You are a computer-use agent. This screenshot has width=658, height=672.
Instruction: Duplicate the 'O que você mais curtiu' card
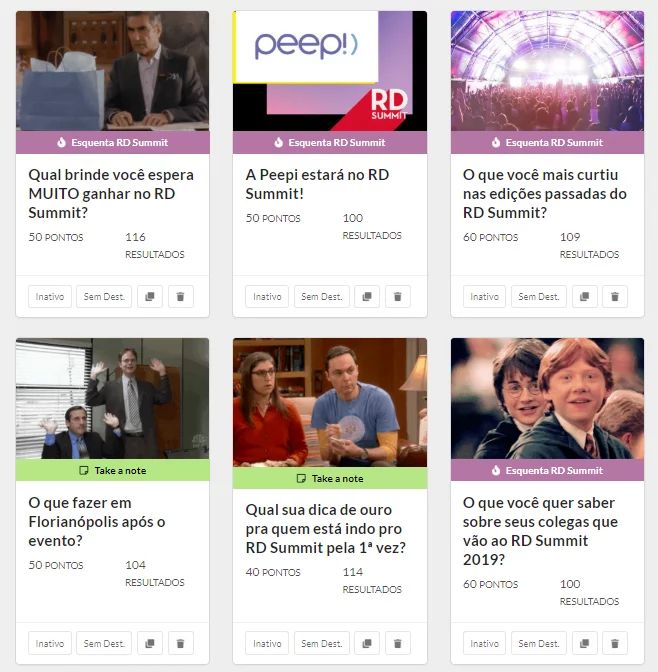pyautogui.click(x=584, y=297)
